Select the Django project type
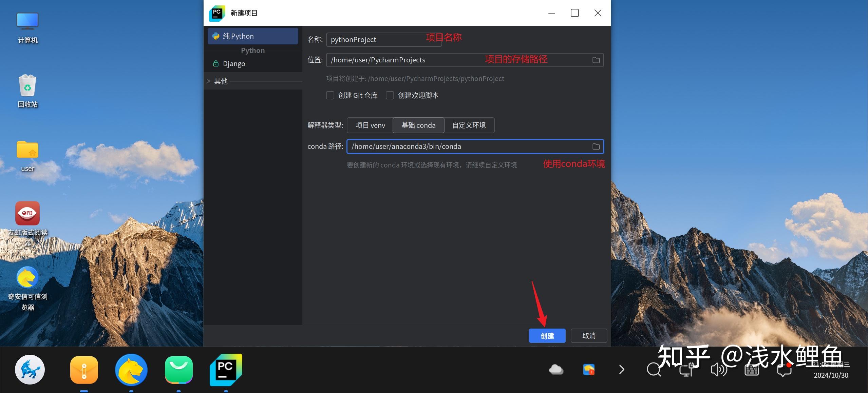The width and height of the screenshot is (868, 393). (x=233, y=63)
